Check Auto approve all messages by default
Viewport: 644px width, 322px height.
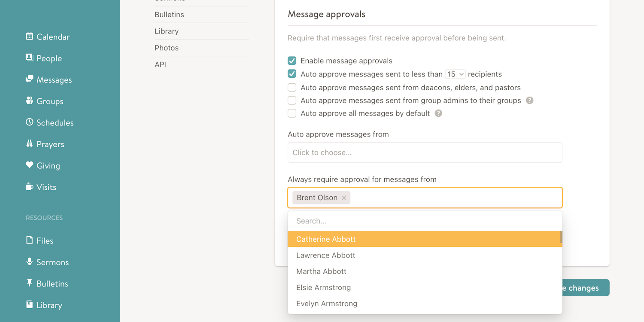(292, 113)
